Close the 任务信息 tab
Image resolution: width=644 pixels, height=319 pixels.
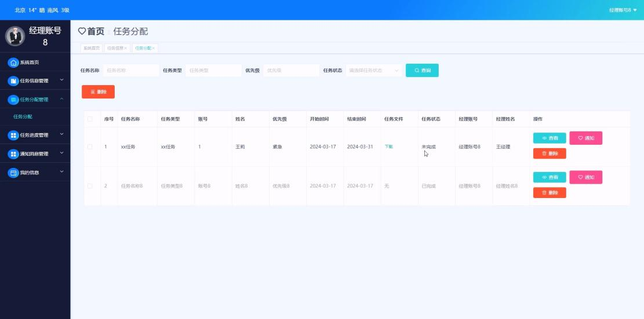click(x=126, y=49)
